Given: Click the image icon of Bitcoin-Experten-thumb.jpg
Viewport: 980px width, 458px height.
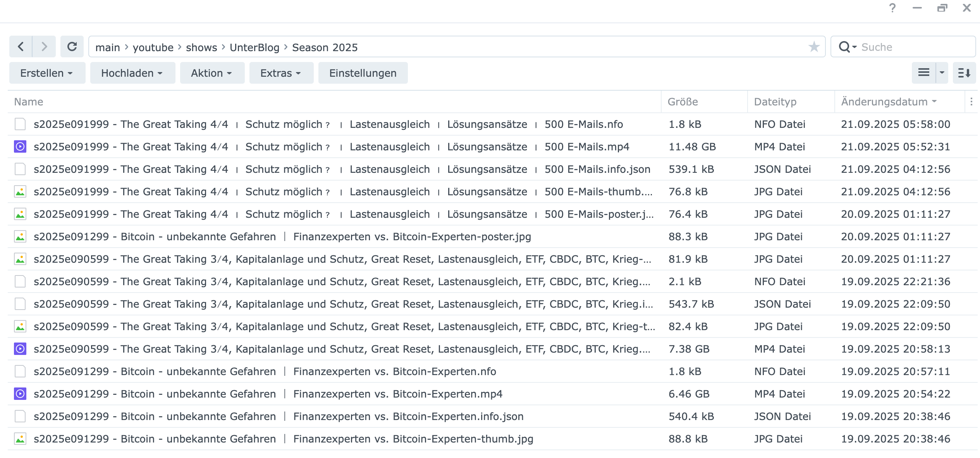Looking at the screenshot, I should pyautogui.click(x=20, y=439).
